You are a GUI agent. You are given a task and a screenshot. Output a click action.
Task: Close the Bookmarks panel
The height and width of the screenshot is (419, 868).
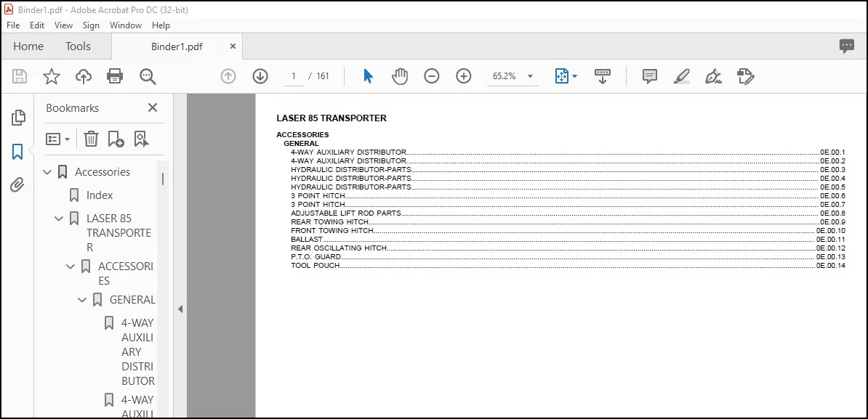click(x=153, y=107)
